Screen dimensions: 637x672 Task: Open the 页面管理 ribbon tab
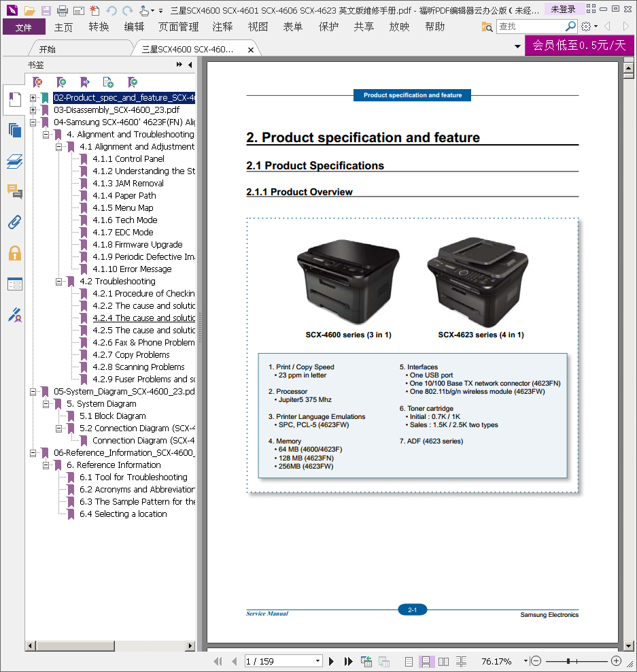pyautogui.click(x=179, y=27)
